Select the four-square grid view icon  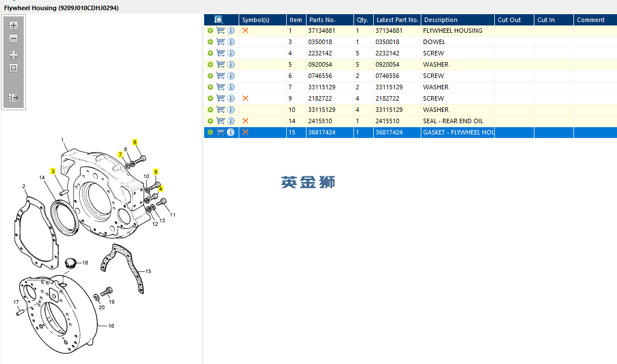14,55
